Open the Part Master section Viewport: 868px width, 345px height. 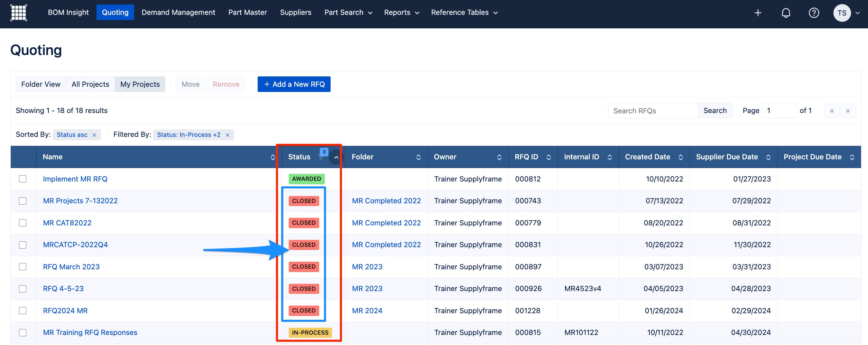click(248, 12)
